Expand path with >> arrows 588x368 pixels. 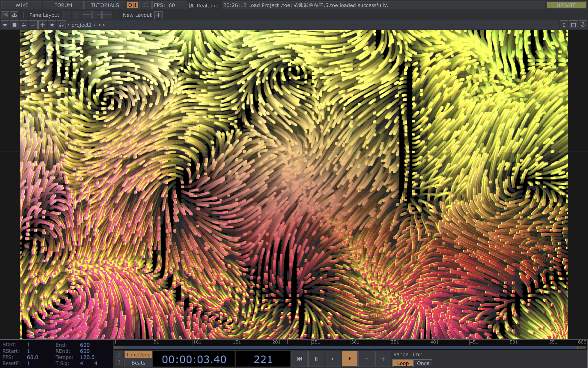click(x=101, y=25)
